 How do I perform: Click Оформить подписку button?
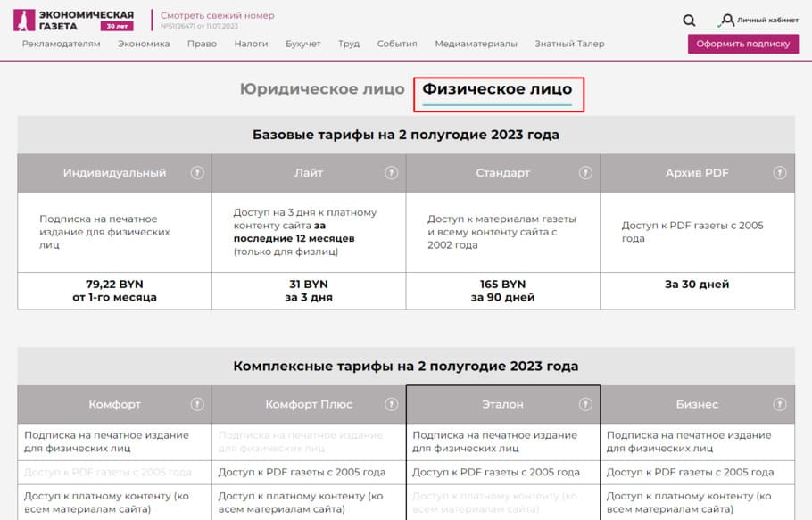tap(743, 44)
